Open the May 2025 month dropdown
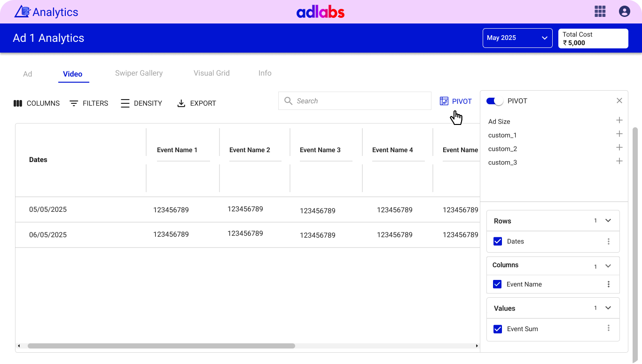642x364 pixels. tap(517, 38)
